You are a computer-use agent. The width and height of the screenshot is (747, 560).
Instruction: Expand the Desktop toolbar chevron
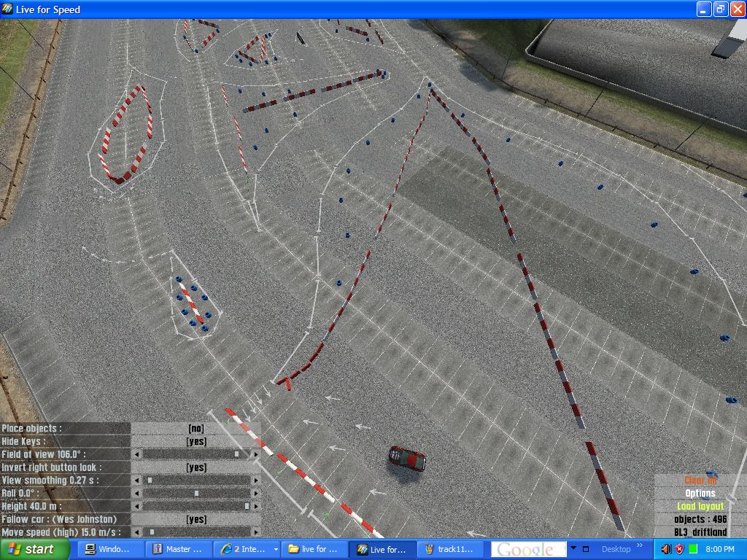point(639,545)
